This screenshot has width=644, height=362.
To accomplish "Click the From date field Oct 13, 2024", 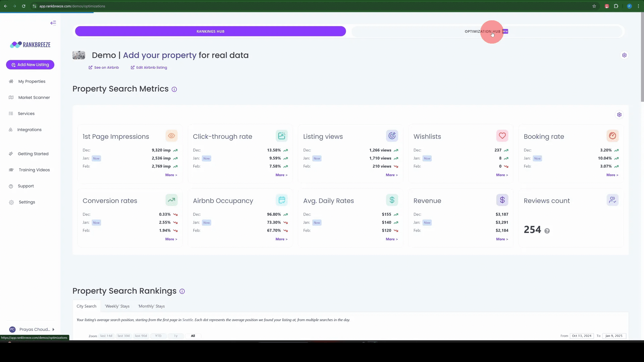I will coord(582,336).
